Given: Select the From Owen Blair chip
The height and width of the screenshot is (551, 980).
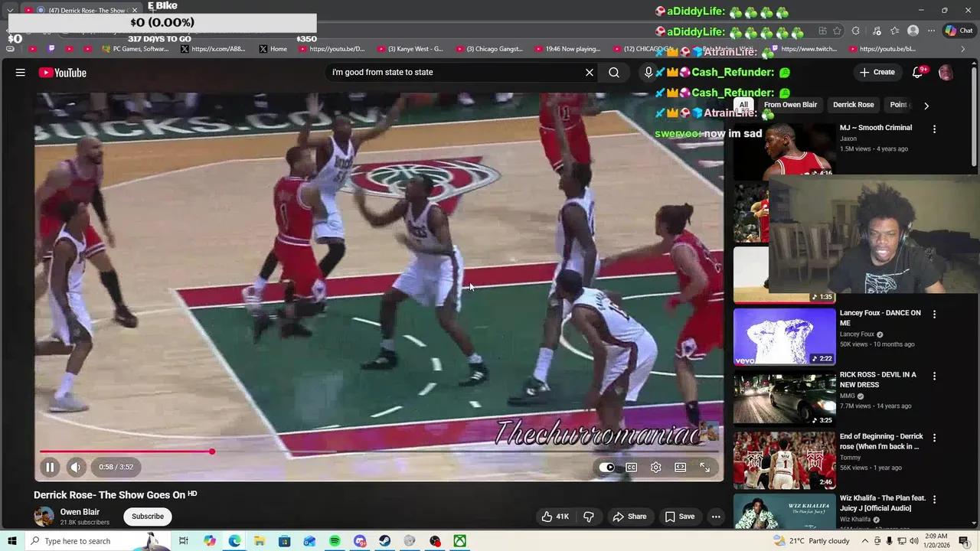Looking at the screenshot, I should (x=790, y=105).
